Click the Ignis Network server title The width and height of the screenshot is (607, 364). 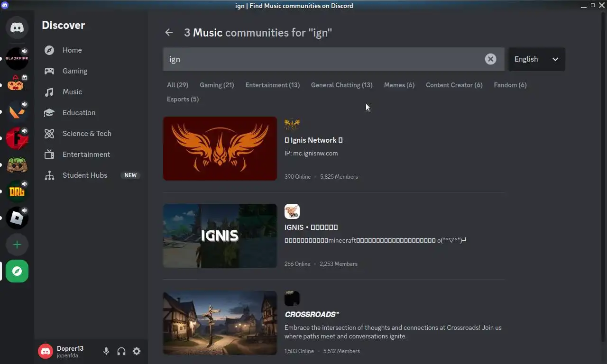(x=313, y=140)
